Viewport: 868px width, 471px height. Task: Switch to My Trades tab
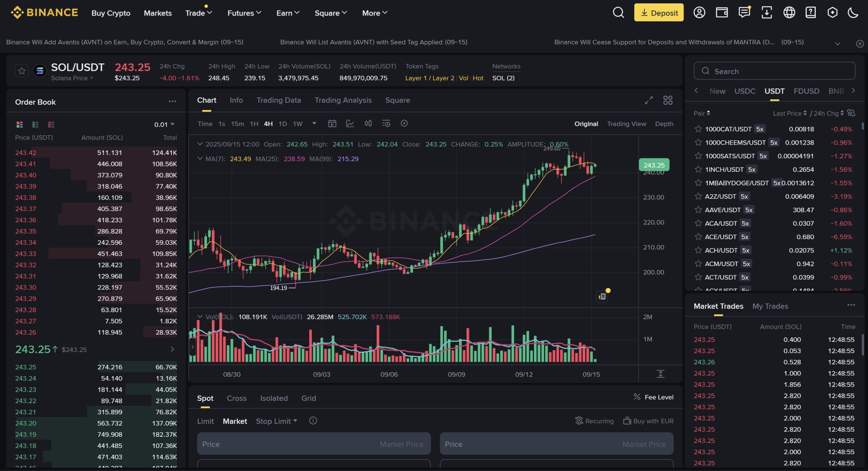point(770,306)
